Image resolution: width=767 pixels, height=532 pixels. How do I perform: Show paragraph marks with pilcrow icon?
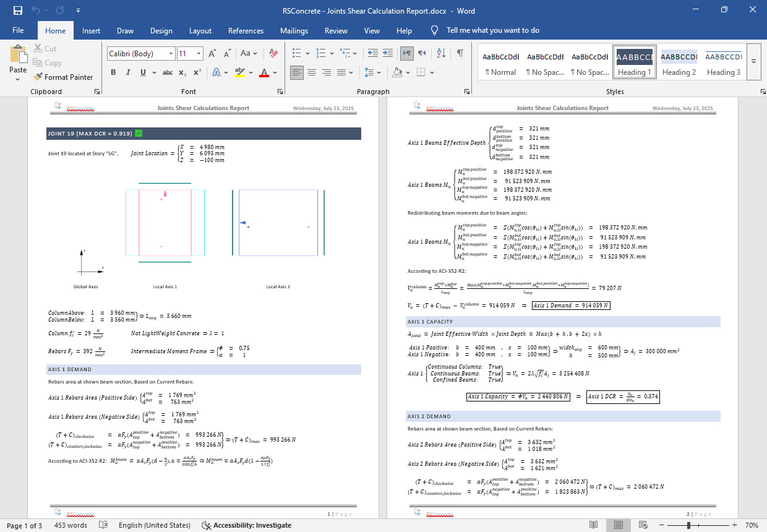[x=460, y=54]
